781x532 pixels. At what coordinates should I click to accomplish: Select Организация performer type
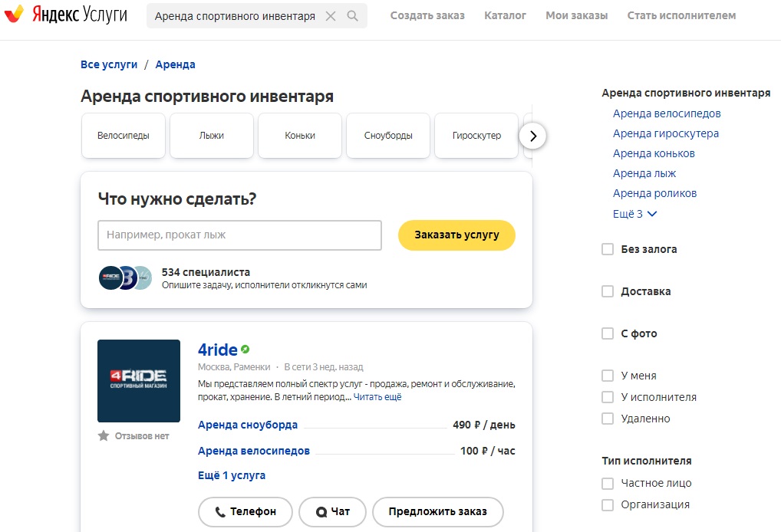coord(608,504)
